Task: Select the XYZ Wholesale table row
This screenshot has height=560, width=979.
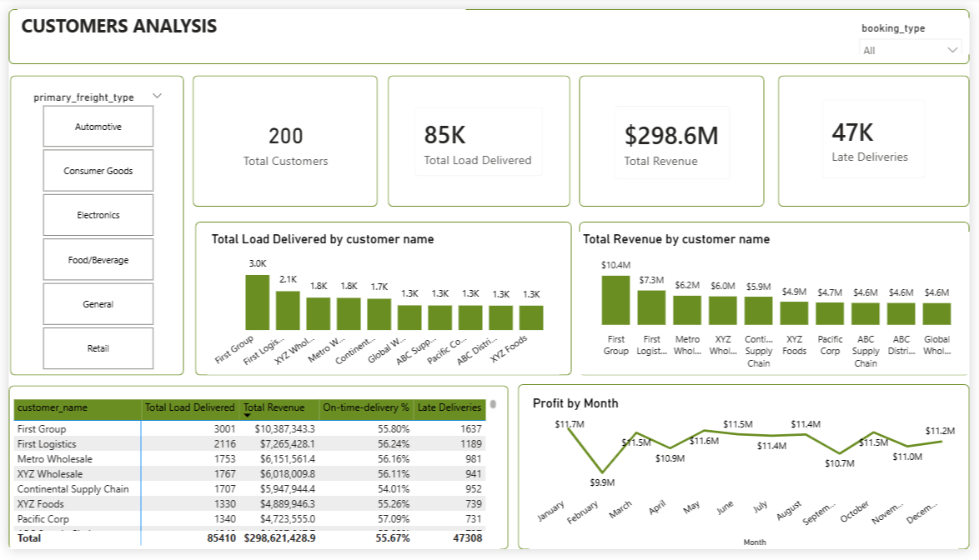Action: tap(249, 474)
